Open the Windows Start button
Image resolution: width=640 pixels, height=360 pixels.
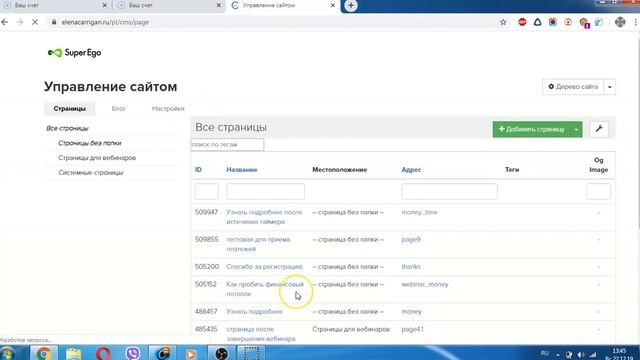(x=7, y=353)
